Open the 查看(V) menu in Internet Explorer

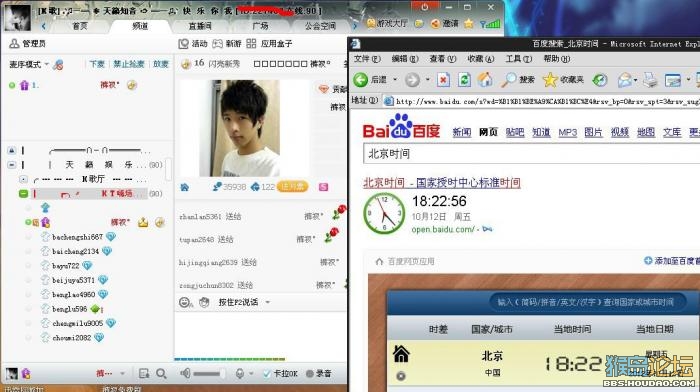[x=442, y=58]
